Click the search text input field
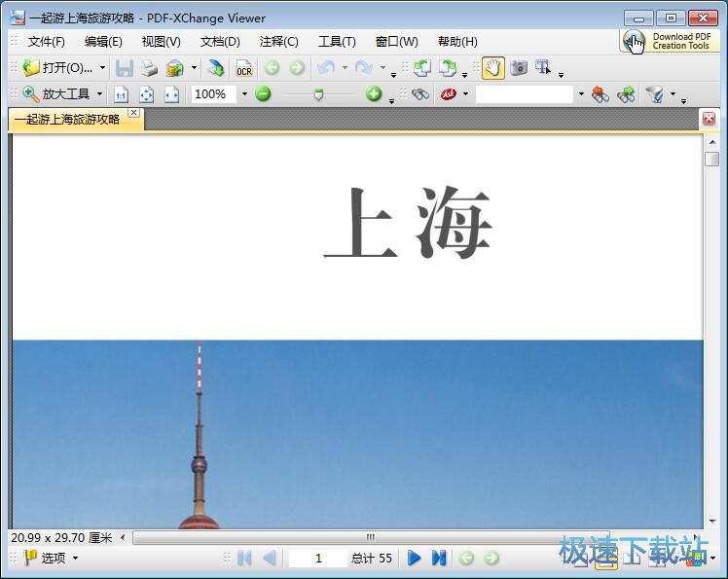 click(525, 94)
